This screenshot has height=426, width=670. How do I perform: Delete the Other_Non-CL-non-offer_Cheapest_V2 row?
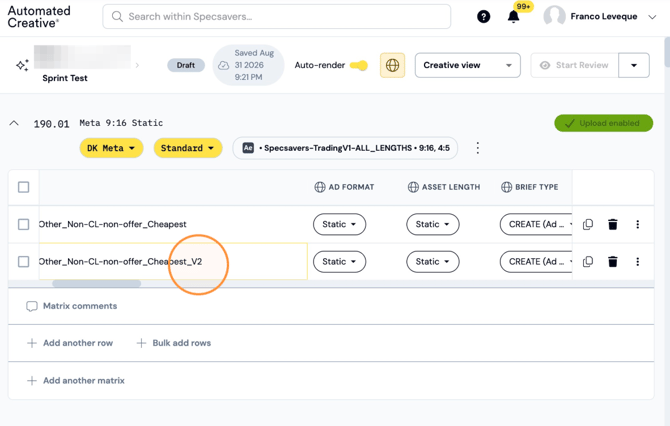(x=613, y=261)
